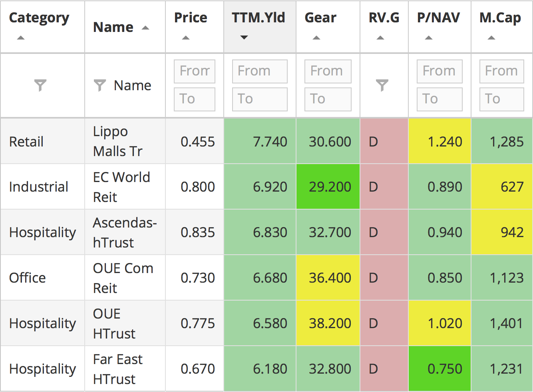Click the sort arrow under P/NAV header
533x392 pixels.
tap(428, 38)
